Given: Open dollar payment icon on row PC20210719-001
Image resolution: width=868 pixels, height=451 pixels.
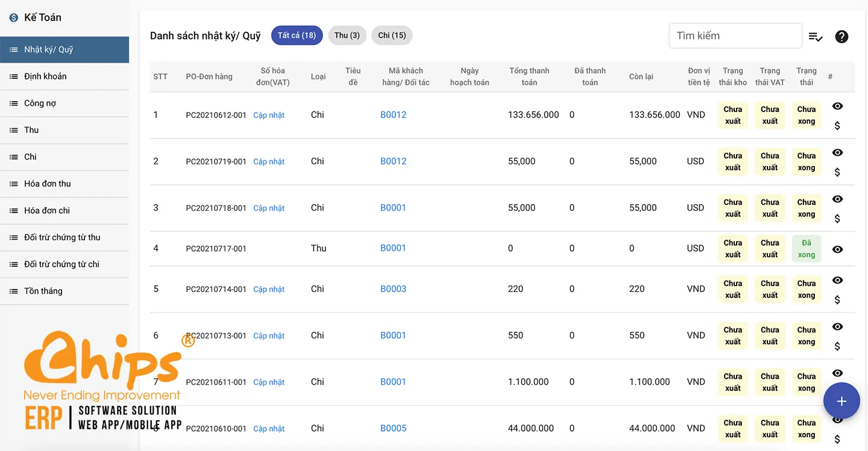Looking at the screenshot, I should 837,172.
